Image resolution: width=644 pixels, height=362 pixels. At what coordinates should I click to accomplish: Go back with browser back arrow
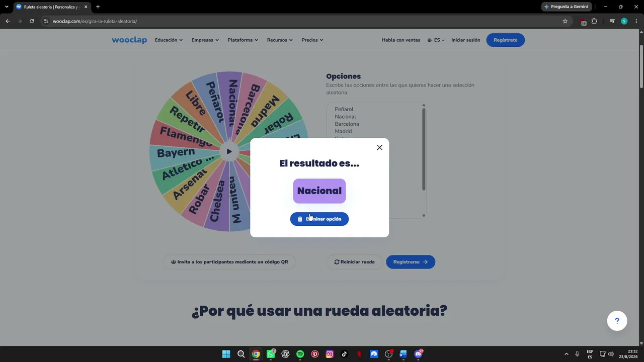tap(8, 21)
